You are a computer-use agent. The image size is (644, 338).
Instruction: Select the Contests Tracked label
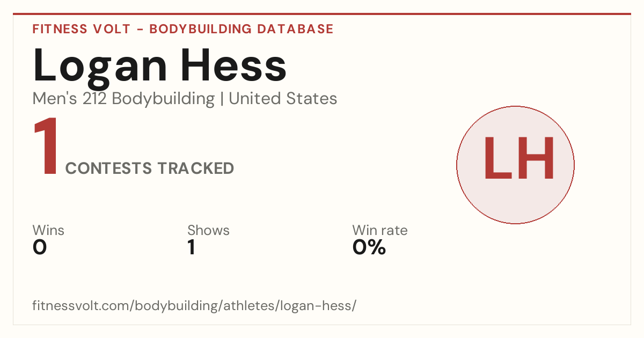click(150, 168)
